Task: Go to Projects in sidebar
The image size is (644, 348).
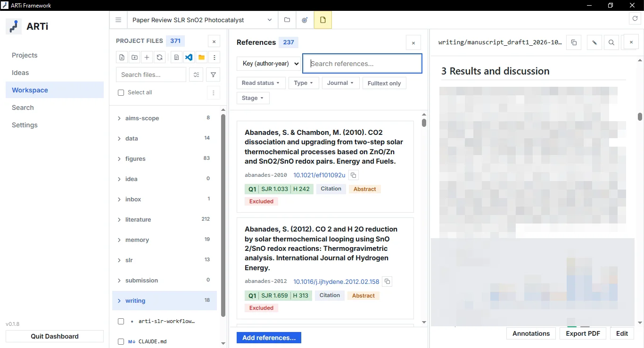Action: pyautogui.click(x=55, y=55)
